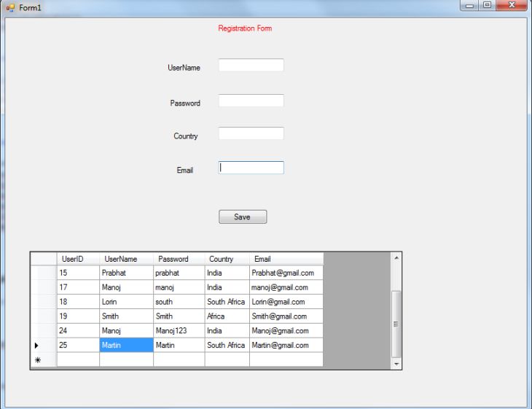Click the UserName cell Lorin
The width and height of the screenshot is (532, 409).
(126, 302)
